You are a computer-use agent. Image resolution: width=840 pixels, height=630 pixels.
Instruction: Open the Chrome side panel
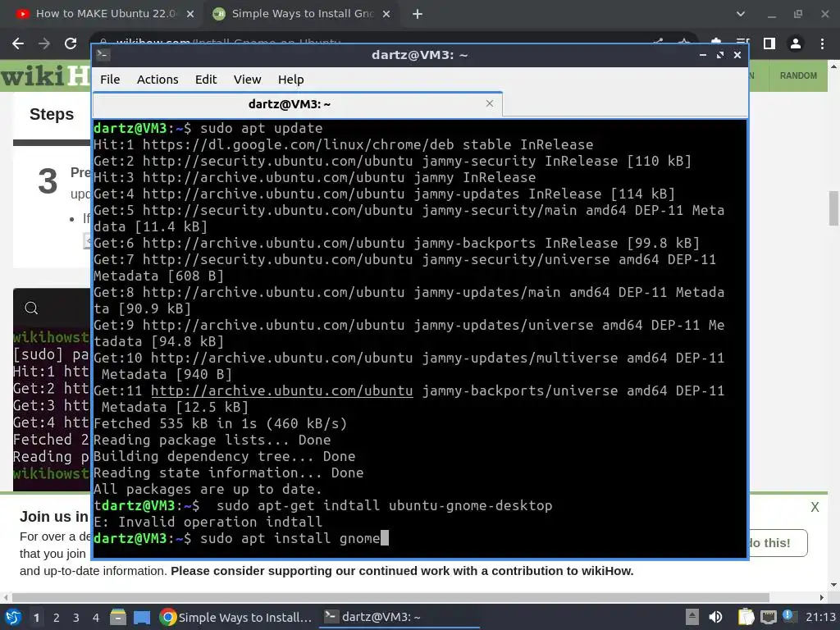pos(769,43)
